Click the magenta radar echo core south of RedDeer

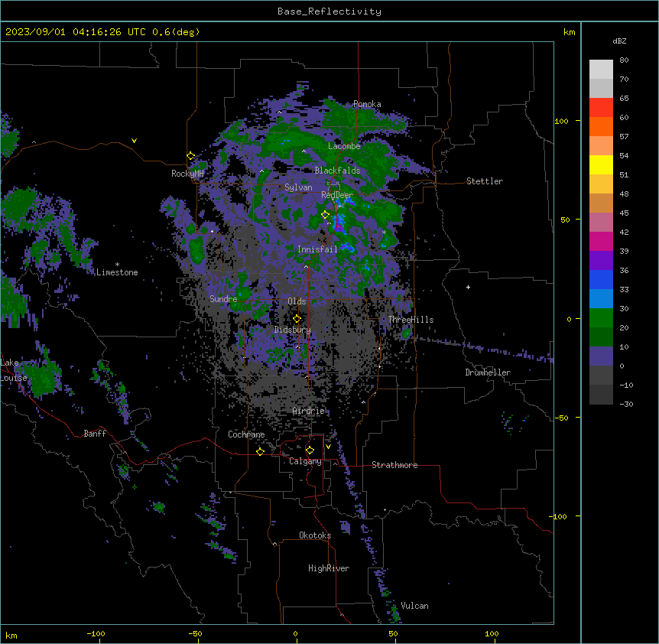click(339, 226)
